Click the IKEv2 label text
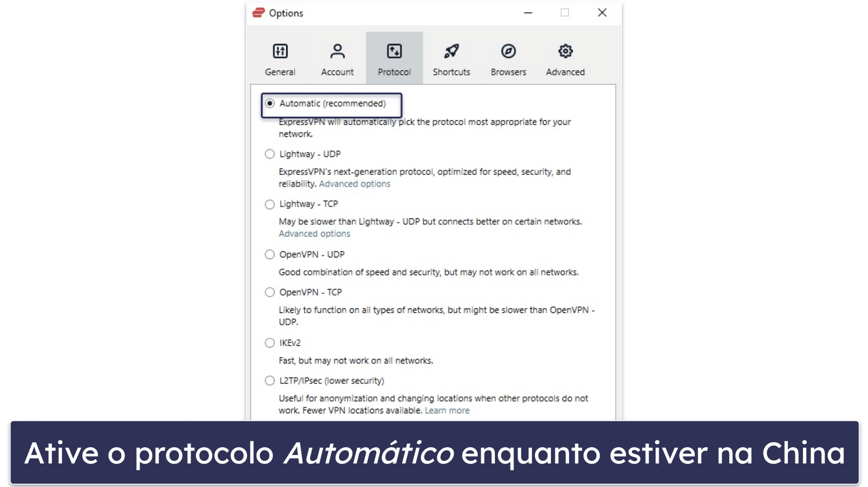This screenshot has height=487, width=868. (290, 343)
